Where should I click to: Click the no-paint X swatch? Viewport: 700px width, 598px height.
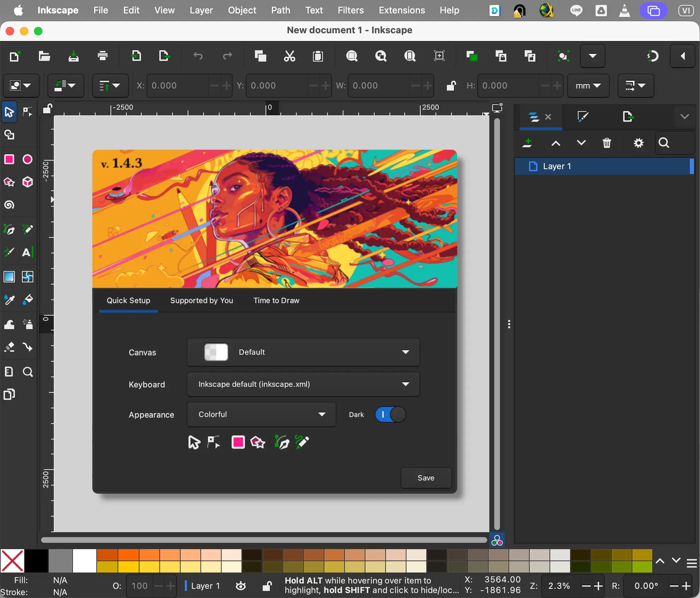point(12,560)
